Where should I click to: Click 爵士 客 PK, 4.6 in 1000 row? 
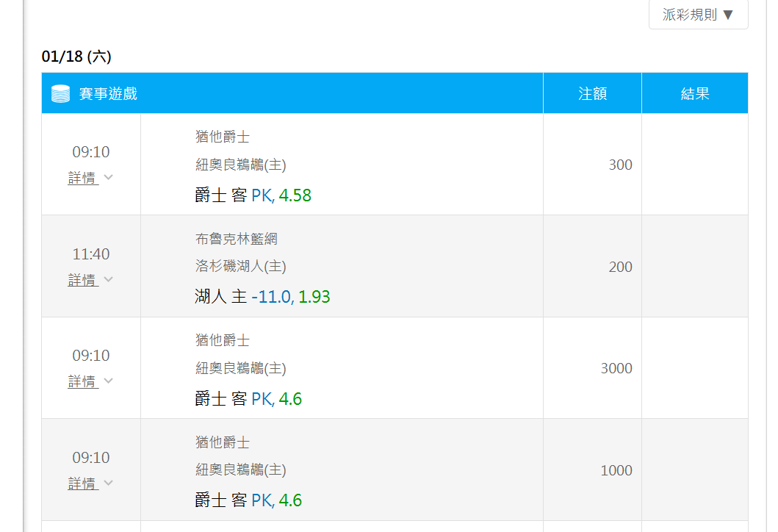point(248,500)
